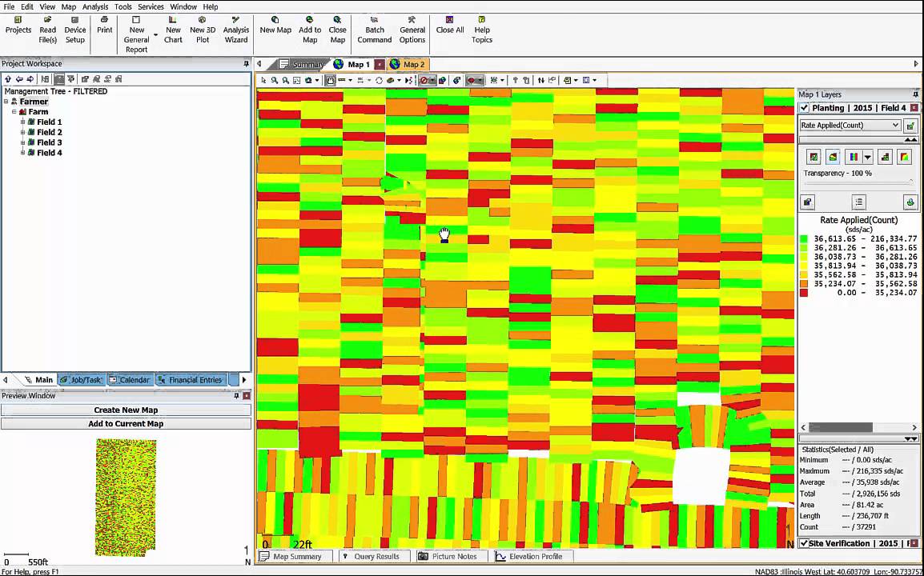Open Help Topics
Image resolution: width=924 pixels, height=576 pixels.
click(x=481, y=30)
